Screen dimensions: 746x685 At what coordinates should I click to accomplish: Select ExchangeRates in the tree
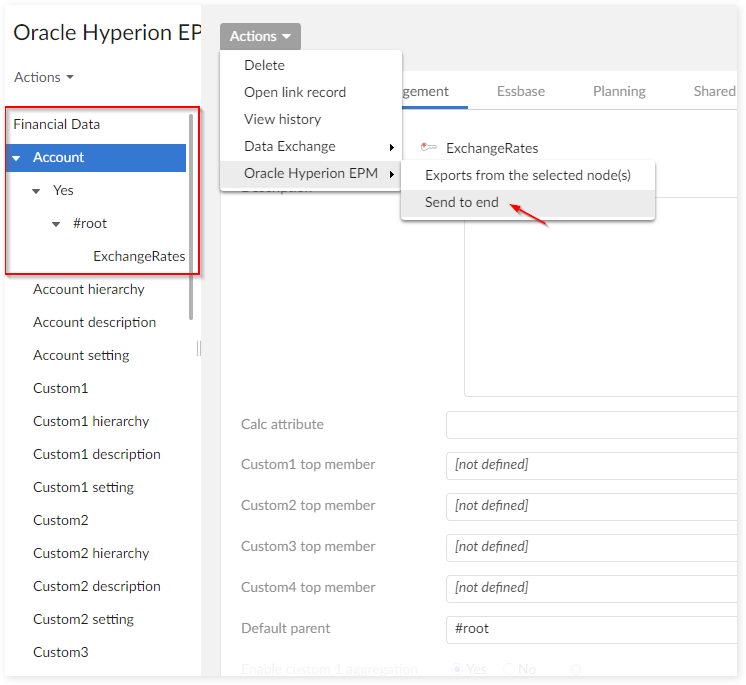[x=139, y=256]
